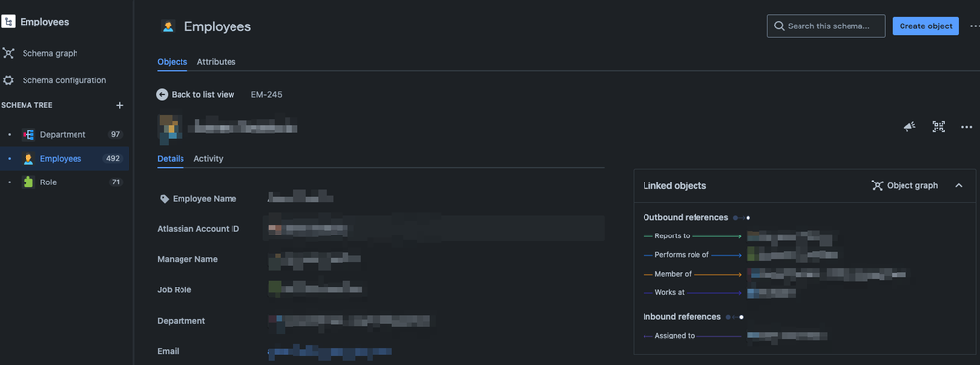Click the Manager Name label
980x365 pixels.
tap(187, 259)
